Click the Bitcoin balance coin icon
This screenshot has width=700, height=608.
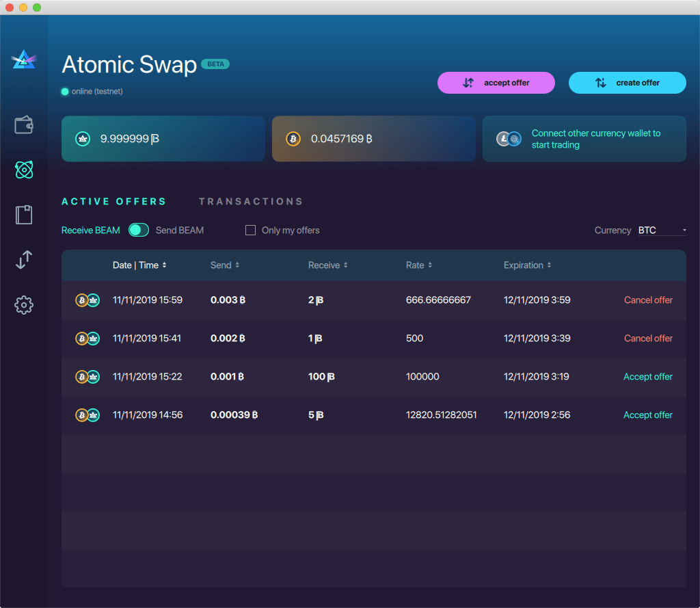[293, 139]
